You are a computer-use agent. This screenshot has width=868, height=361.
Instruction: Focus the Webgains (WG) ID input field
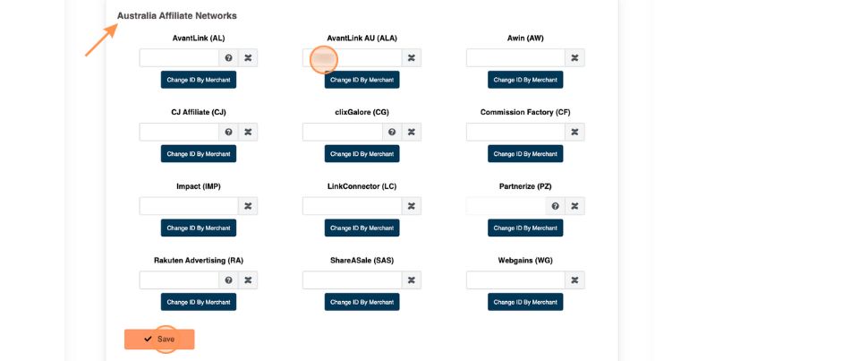pos(515,280)
